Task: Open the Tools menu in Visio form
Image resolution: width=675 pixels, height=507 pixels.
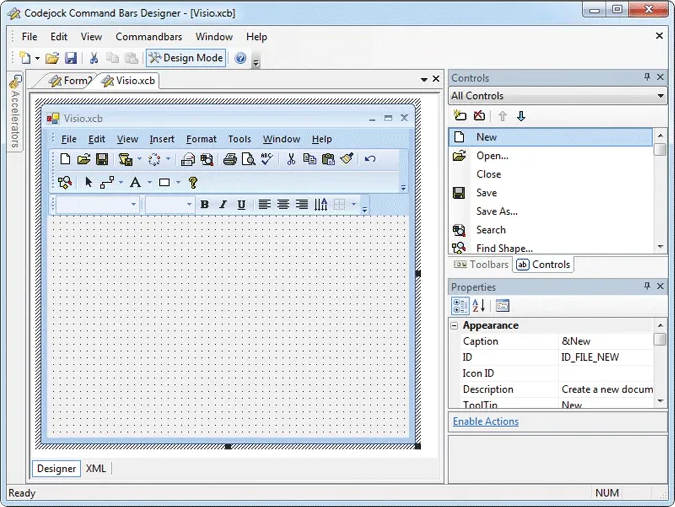Action: pyautogui.click(x=239, y=139)
